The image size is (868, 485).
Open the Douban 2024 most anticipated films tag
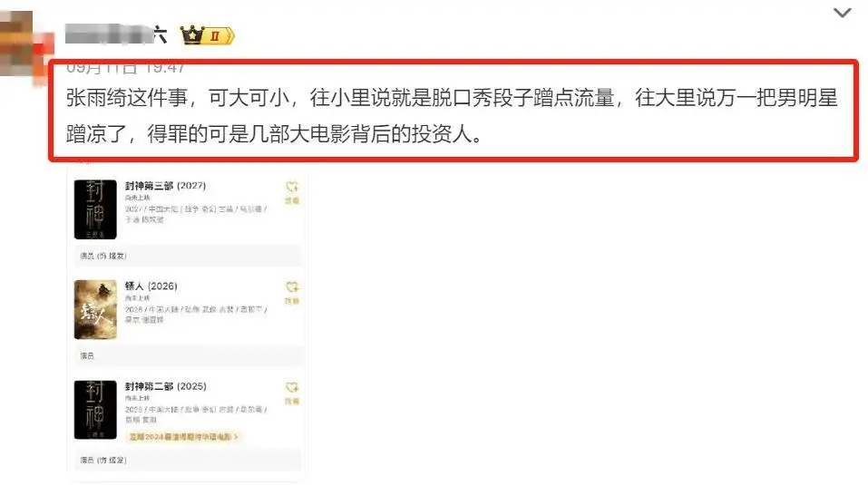point(182,436)
